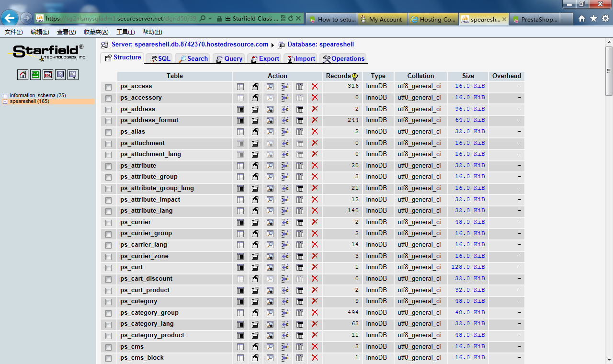
Task: Tick the ps_cms_block checkbox
Action: tap(109, 358)
